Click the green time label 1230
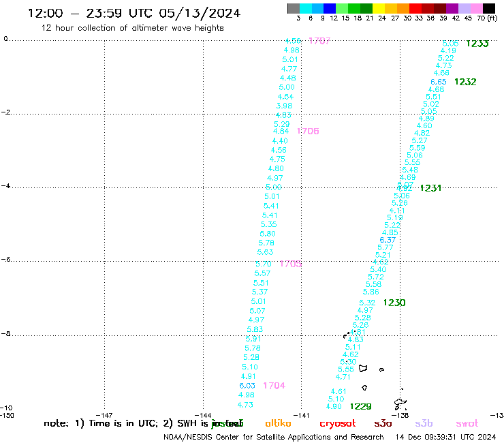504x443 pixels. [394, 303]
